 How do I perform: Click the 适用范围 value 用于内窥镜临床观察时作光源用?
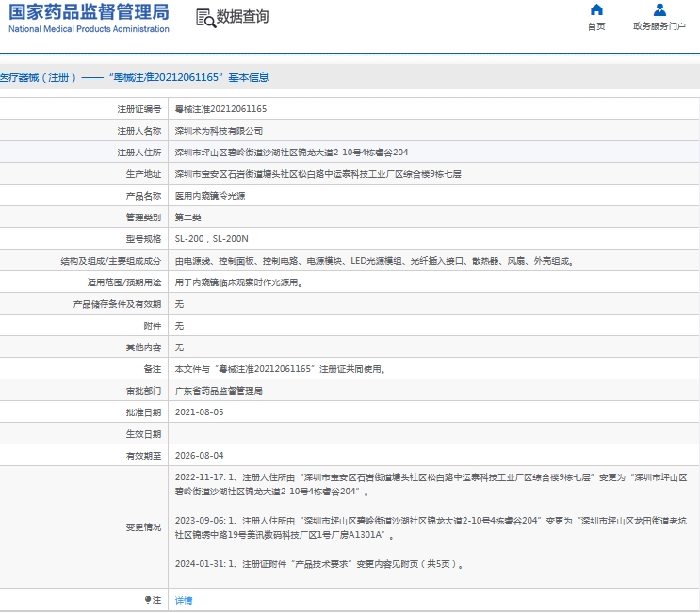point(239,282)
